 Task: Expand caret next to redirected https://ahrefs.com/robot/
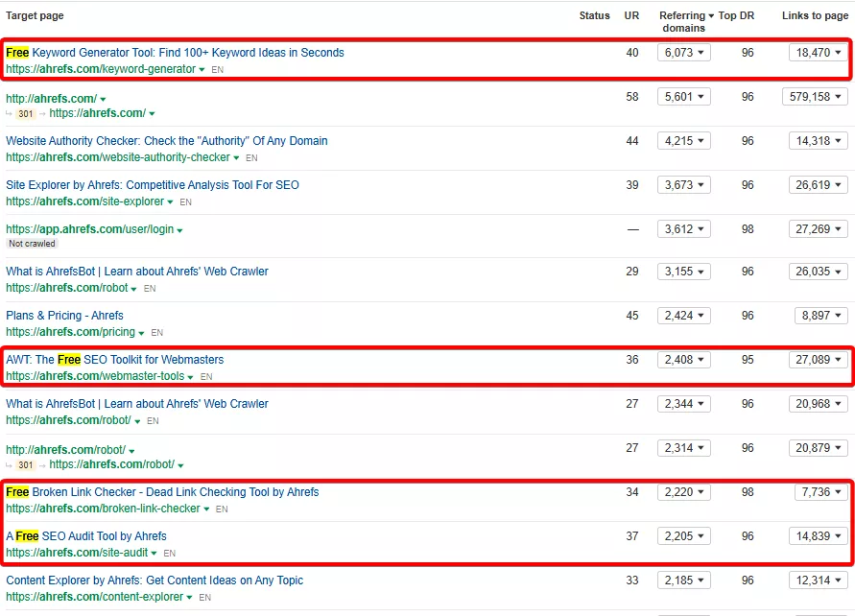(180, 465)
